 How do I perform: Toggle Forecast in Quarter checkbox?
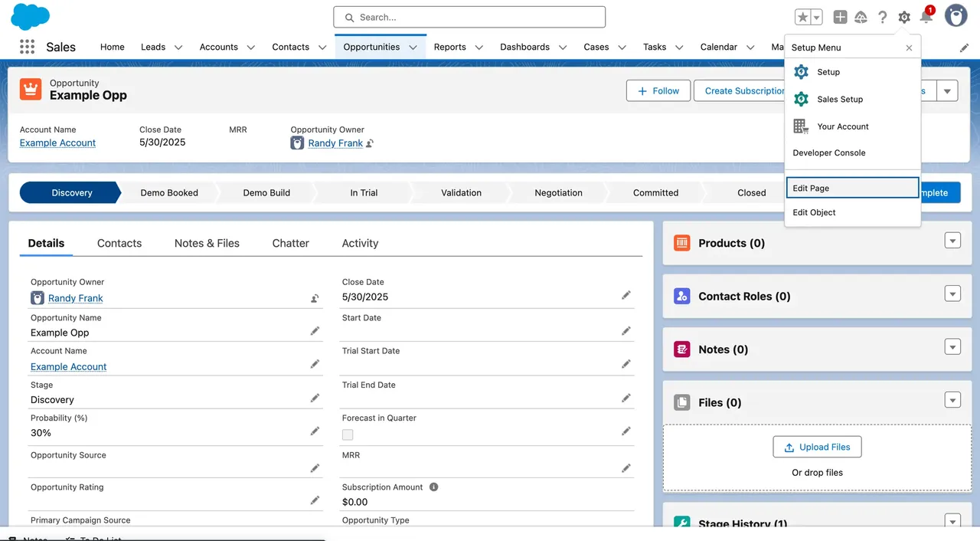pyautogui.click(x=348, y=434)
